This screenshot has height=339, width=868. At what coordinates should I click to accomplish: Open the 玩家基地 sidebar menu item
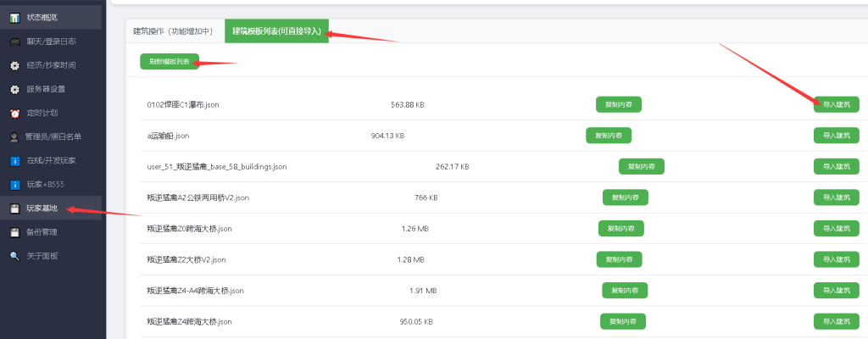coord(42,208)
